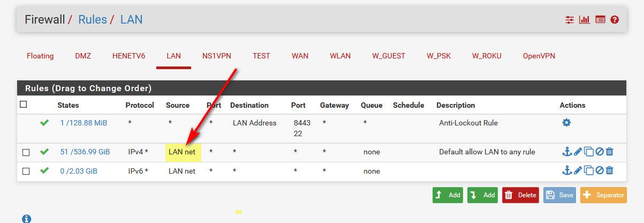Click the orange Separator button
The image size is (644, 223).
click(603, 195)
